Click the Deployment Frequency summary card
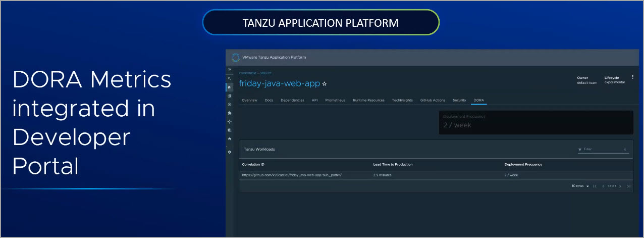 coord(536,122)
